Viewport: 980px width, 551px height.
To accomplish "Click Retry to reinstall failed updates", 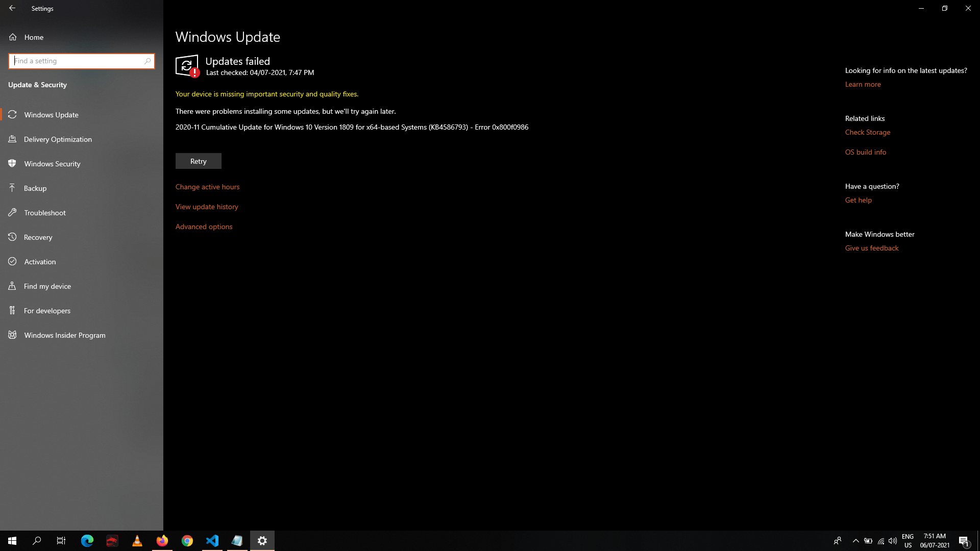I will [x=198, y=161].
